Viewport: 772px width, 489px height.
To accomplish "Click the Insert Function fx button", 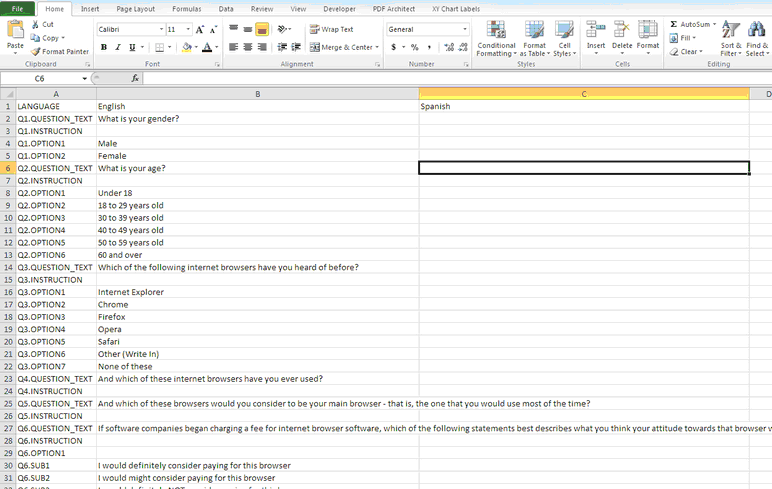I will 135,78.
